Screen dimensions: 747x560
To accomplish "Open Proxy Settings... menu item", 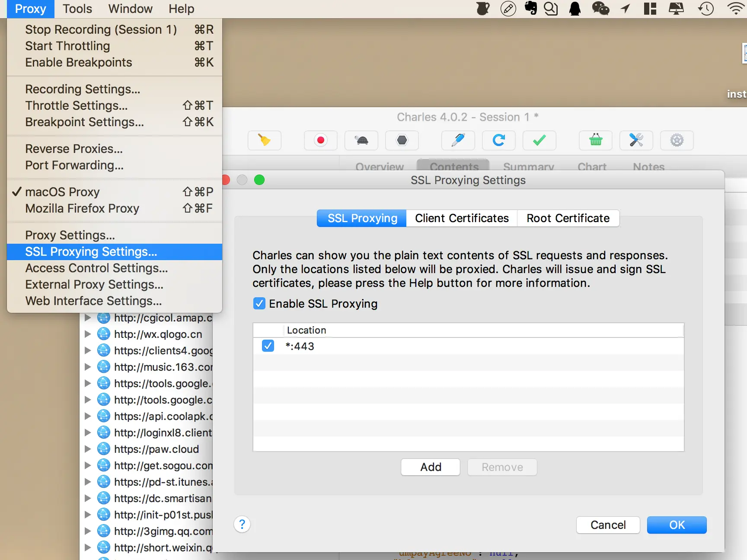I will [115, 235].
